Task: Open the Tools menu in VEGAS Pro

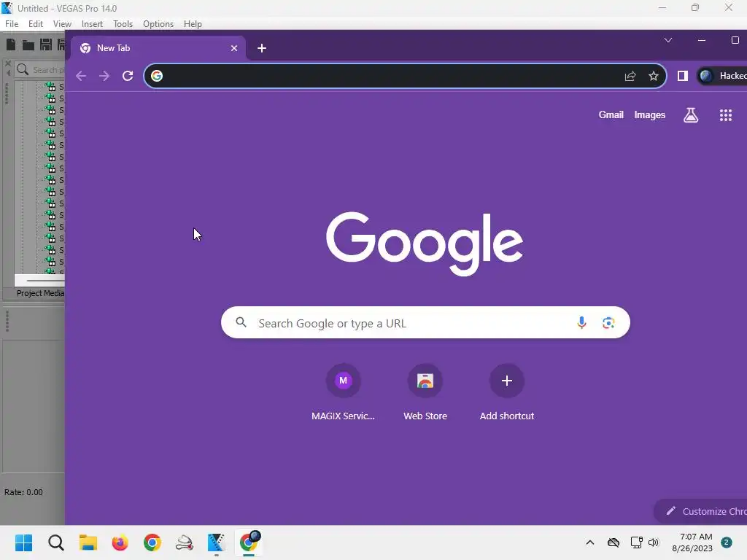Action: pos(123,24)
